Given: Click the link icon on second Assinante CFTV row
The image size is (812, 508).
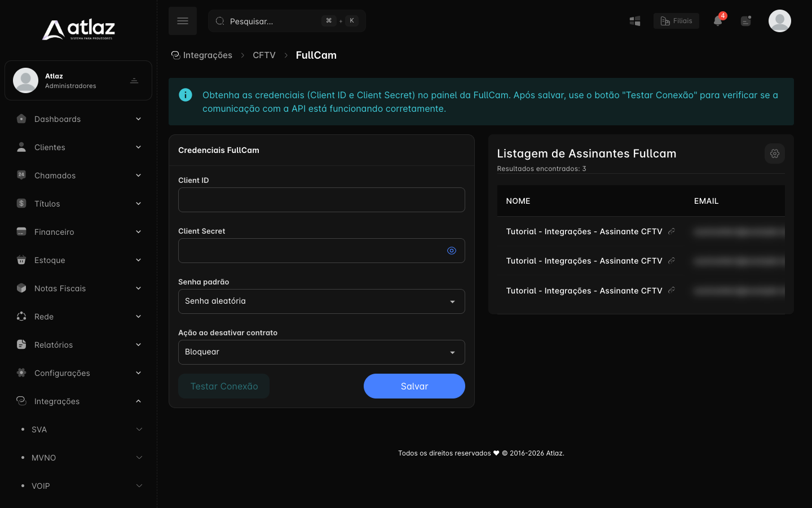Looking at the screenshot, I should (672, 261).
